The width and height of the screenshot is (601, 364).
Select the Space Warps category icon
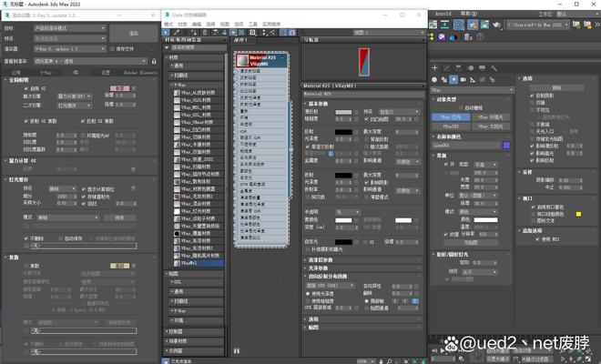tap(483, 80)
